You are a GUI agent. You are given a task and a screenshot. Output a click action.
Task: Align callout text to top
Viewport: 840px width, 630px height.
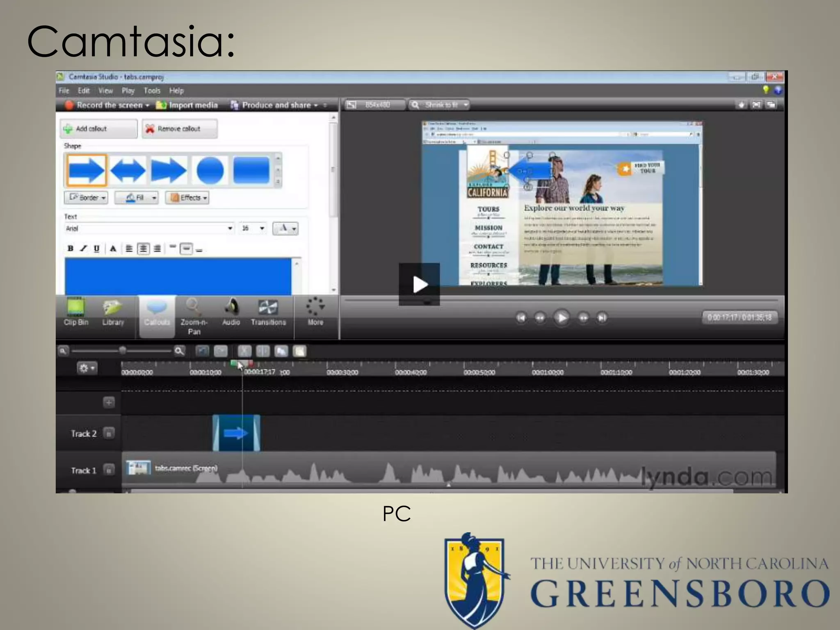tap(173, 248)
